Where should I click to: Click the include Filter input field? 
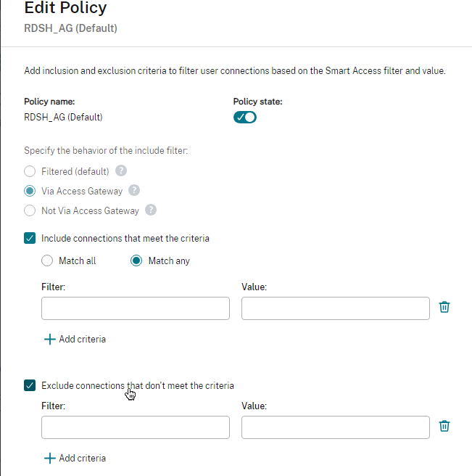click(136, 308)
